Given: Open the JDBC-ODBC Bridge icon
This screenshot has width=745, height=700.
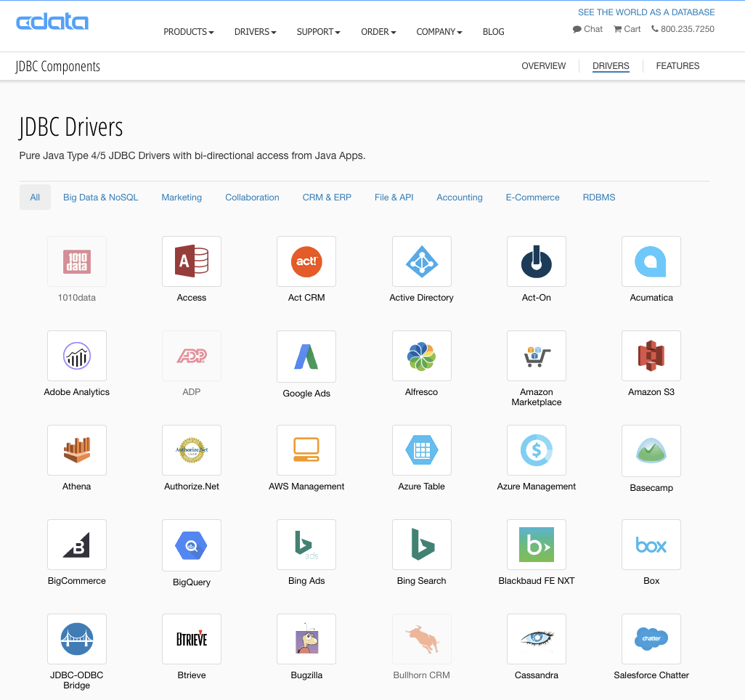Looking at the screenshot, I should pyautogui.click(x=77, y=639).
